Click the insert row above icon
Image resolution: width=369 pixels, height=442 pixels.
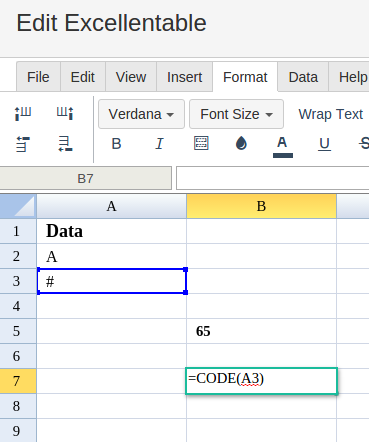[x=23, y=144]
